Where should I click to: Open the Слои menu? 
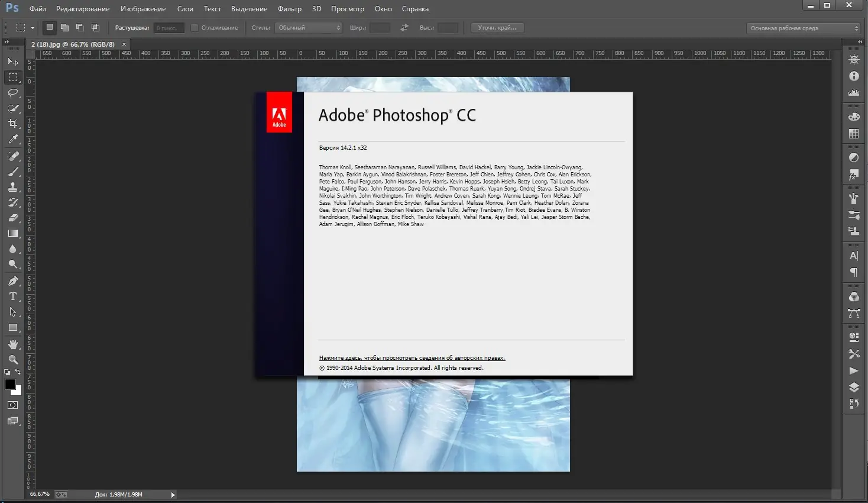(185, 9)
